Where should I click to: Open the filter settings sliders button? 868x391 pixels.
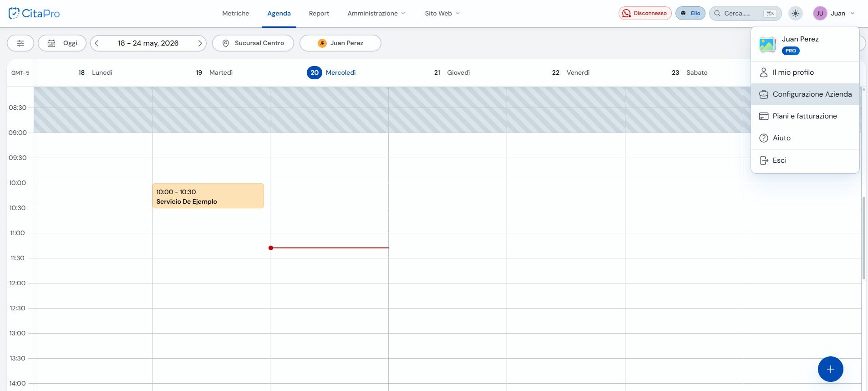[x=20, y=43]
